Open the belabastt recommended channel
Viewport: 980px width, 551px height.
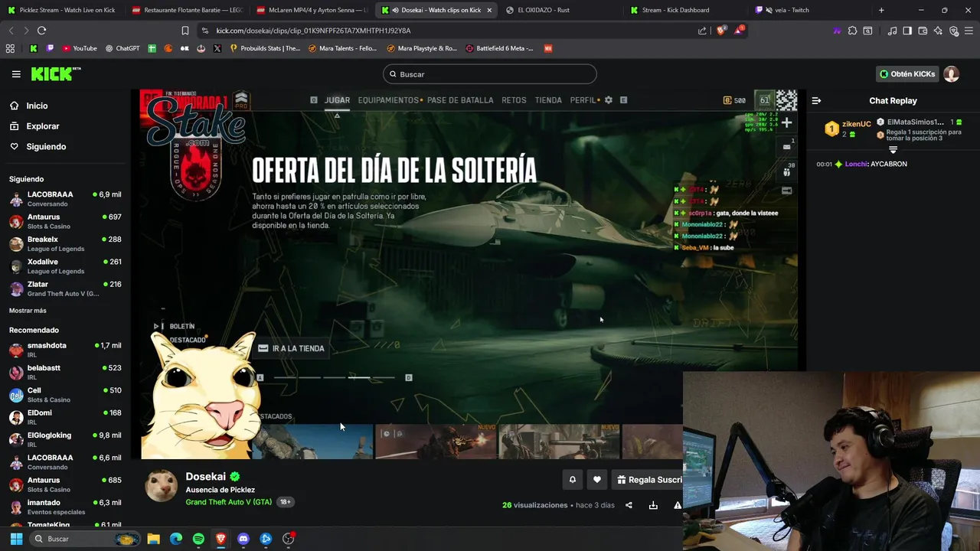point(65,373)
